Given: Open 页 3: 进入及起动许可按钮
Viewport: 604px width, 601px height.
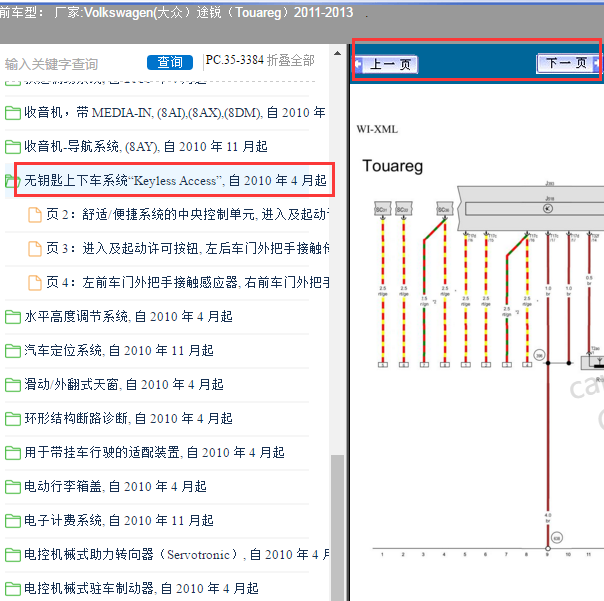Looking at the screenshot, I should pos(187,248).
